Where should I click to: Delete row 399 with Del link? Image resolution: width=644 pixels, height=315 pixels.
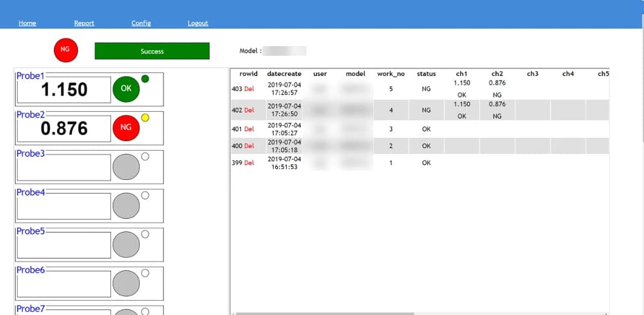coord(249,162)
